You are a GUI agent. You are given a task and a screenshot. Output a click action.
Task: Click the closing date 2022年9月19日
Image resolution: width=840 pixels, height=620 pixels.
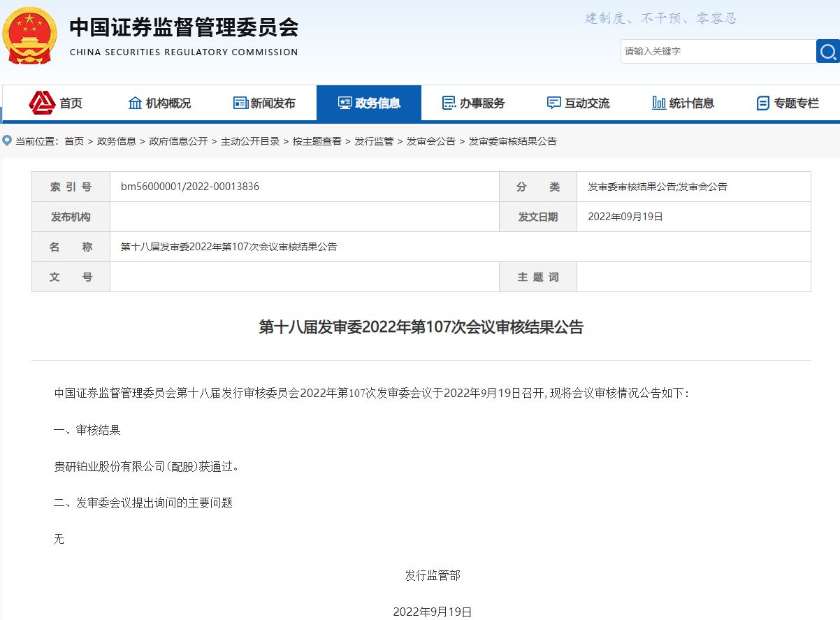coord(433,612)
